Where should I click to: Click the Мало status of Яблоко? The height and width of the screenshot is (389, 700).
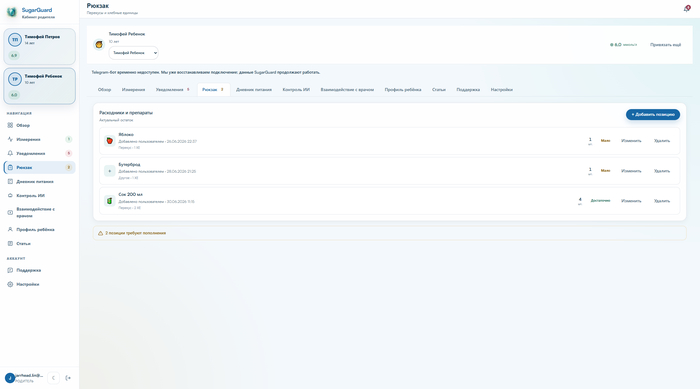click(605, 141)
